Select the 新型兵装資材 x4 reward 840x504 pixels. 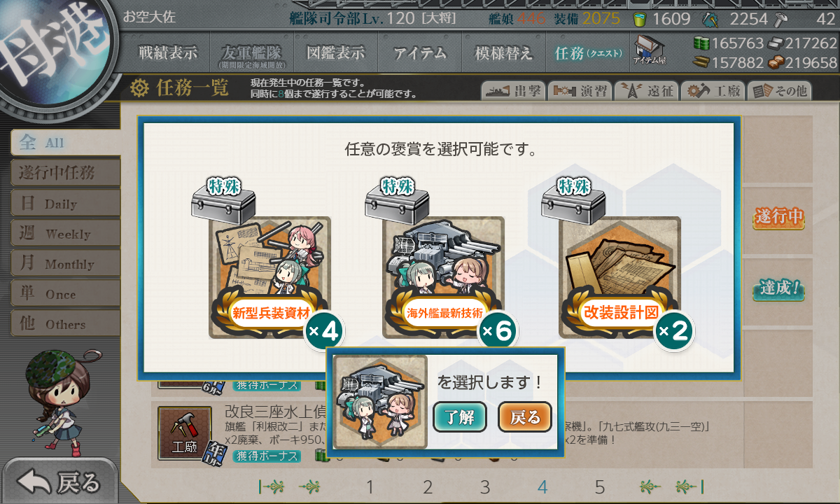click(x=270, y=278)
